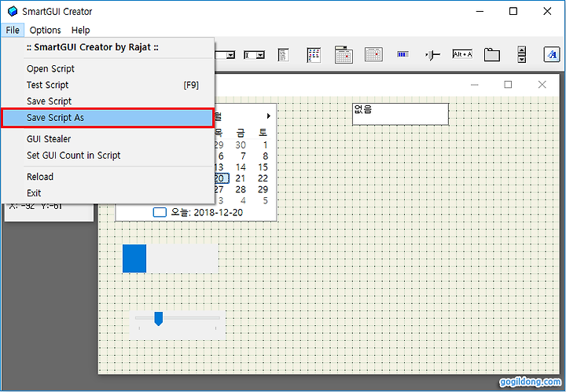Click the blue progress bar control

(171, 258)
